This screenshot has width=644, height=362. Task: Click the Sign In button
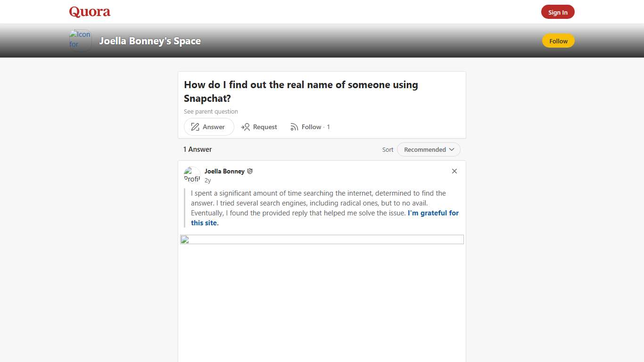(558, 12)
